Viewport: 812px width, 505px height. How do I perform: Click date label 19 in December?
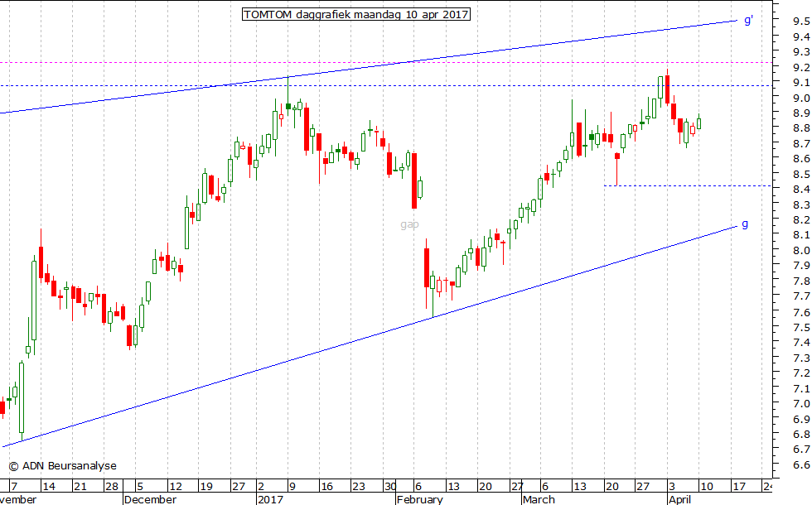coord(206,487)
